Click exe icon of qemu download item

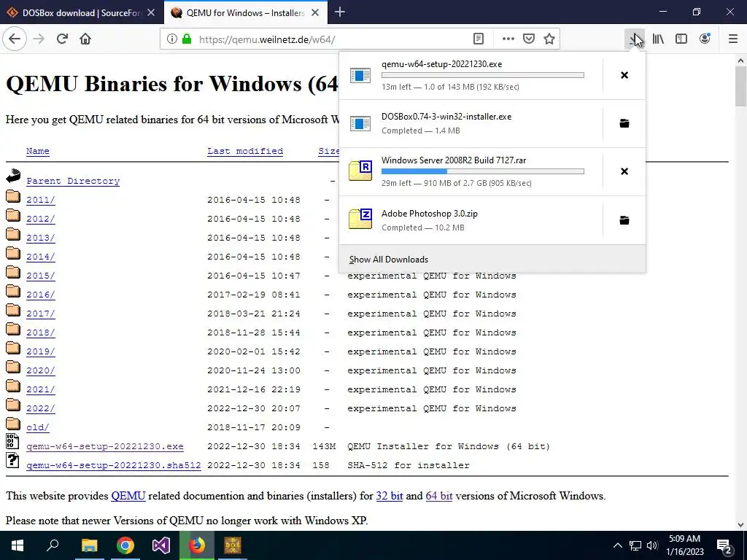coord(360,75)
